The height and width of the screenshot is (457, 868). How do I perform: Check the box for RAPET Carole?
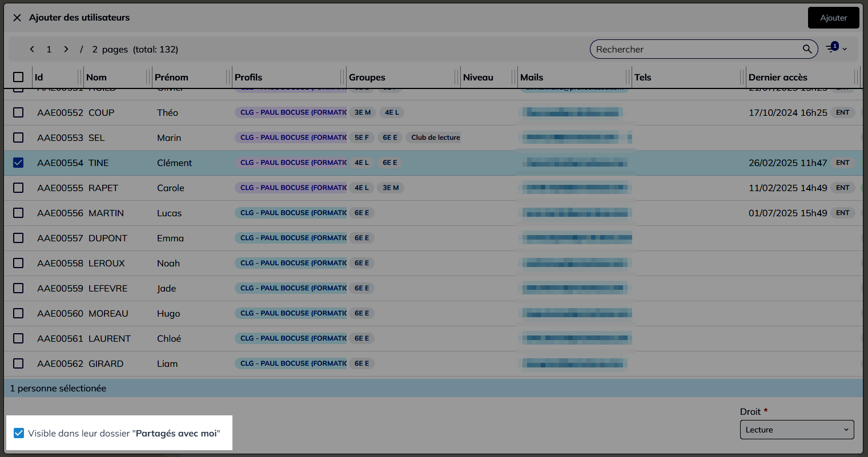[18, 188]
